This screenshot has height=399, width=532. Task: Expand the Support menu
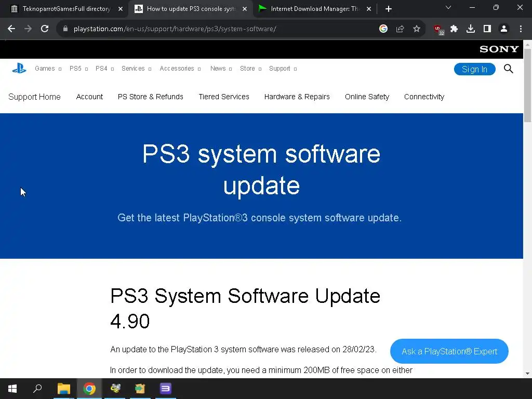tap(283, 69)
